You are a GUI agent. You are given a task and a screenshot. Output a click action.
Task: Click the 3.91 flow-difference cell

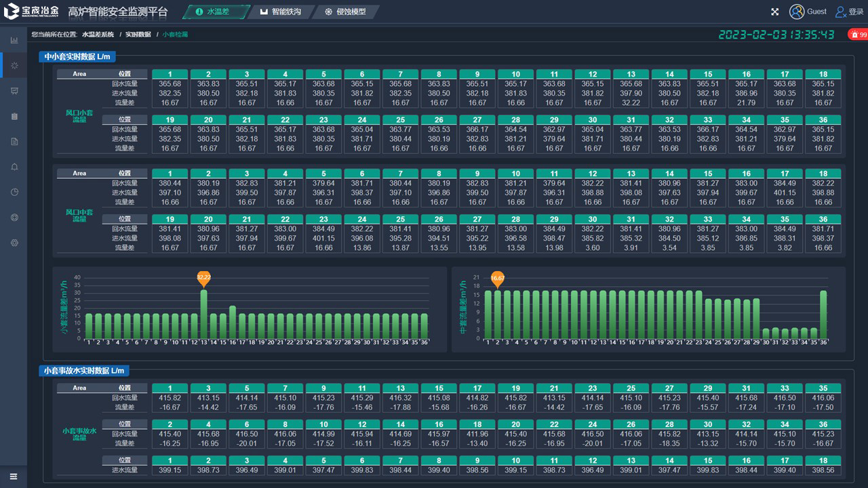point(631,248)
